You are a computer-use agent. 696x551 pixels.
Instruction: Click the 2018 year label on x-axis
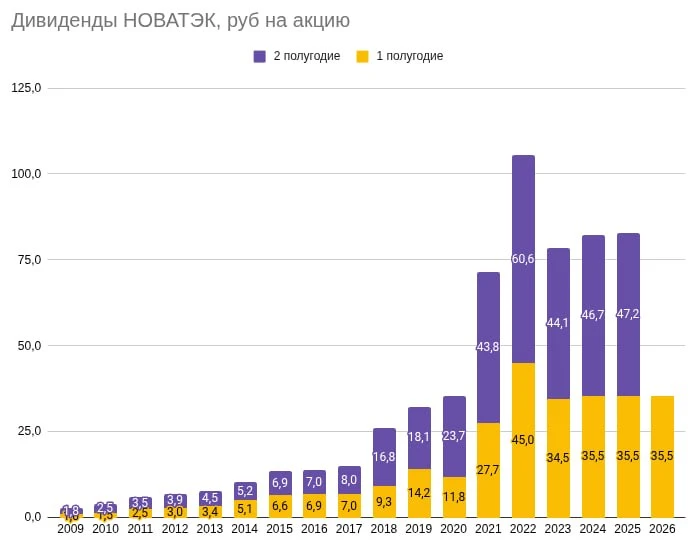point(384,529)
